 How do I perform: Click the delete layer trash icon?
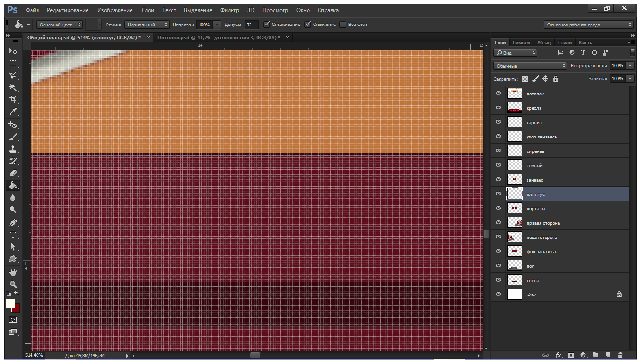pos(620,355)
